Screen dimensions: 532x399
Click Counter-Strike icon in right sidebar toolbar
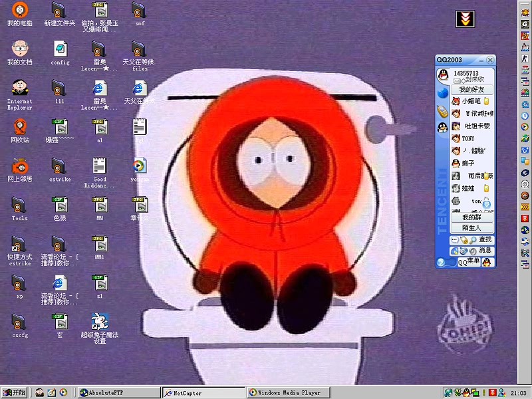(525, 59)
